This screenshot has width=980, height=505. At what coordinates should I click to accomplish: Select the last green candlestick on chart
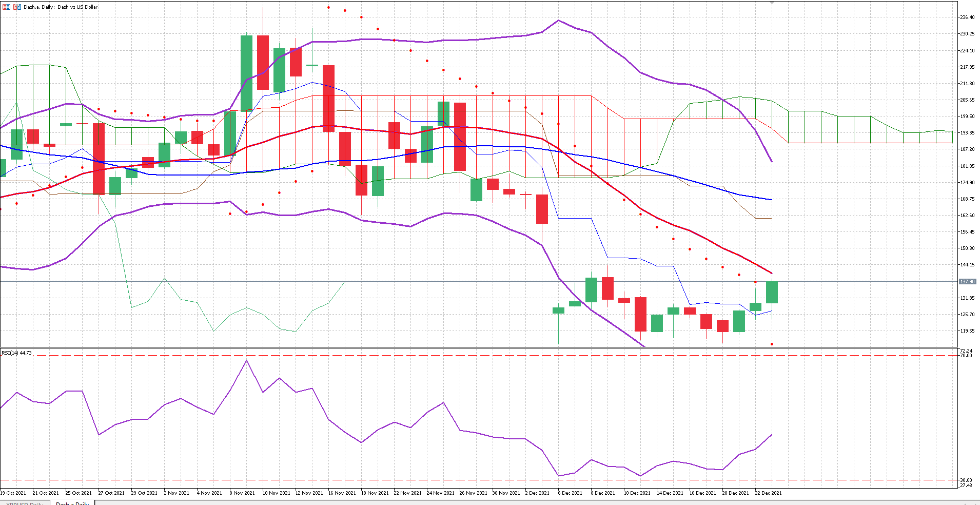(772, 292)
